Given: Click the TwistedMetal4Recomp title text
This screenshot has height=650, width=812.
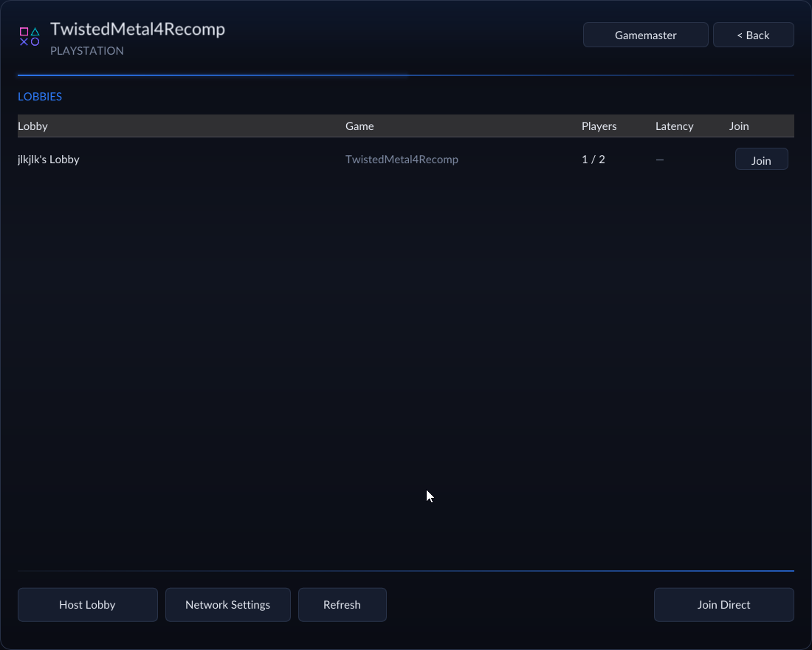Looking at the screenshot, I should pyautogui.click(x=138, y=29).
